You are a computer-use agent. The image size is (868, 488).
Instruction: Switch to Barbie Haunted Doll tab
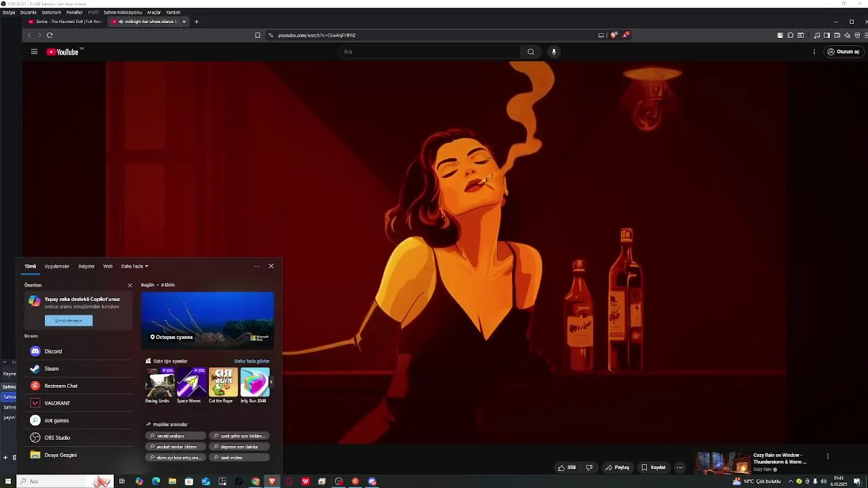point(65,22)
